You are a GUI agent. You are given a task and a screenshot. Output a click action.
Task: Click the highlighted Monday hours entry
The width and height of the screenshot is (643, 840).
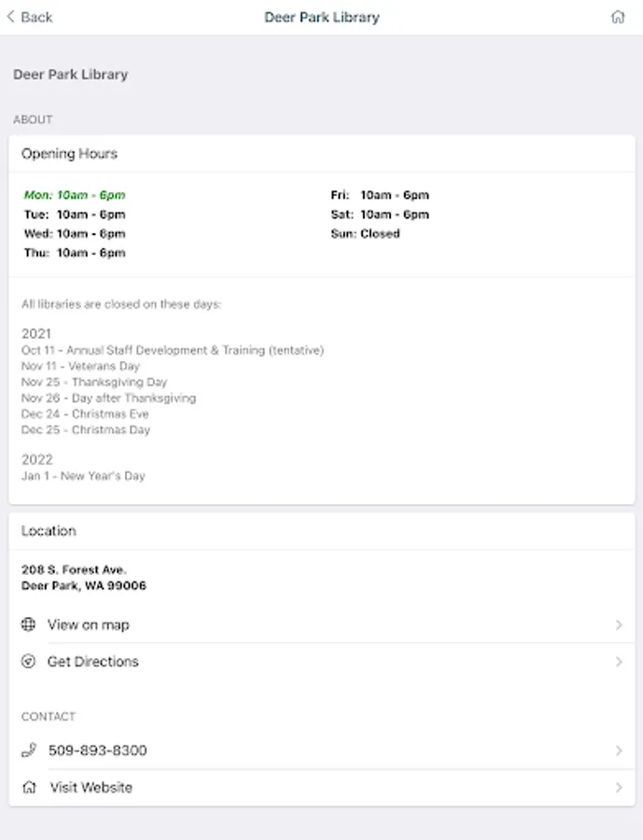point(75,195)
